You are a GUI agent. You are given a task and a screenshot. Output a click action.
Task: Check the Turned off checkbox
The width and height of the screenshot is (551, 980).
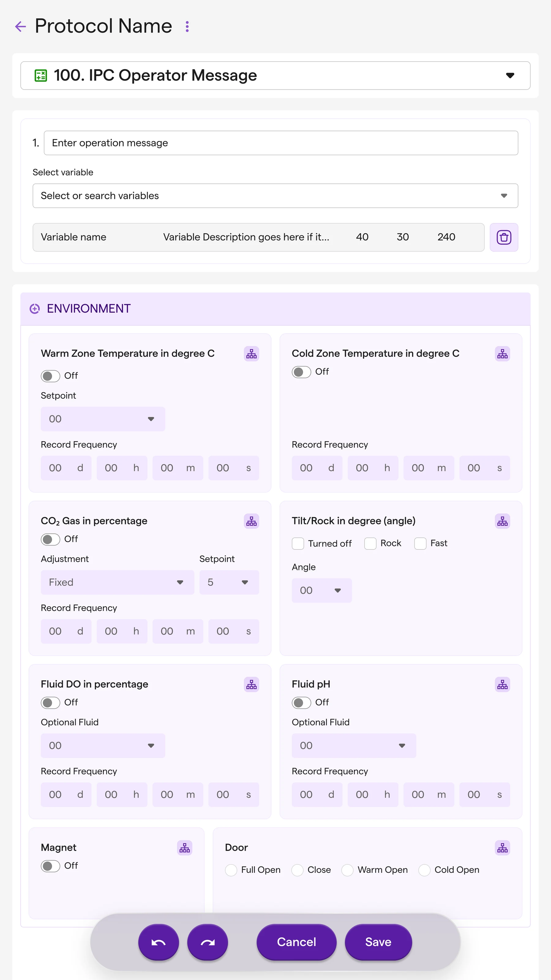click(298, 543)
